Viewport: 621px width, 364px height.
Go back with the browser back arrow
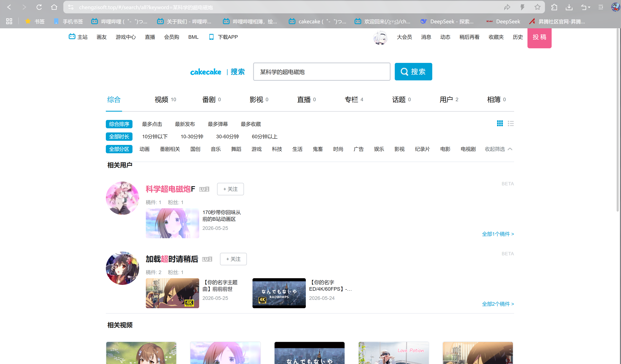(x=9, y=7)
